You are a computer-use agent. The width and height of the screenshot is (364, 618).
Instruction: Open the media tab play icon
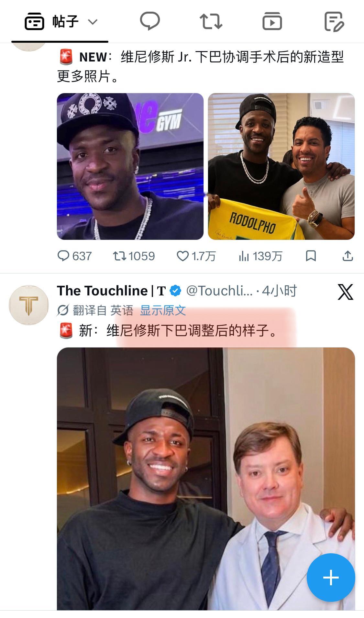[x=272, y=21]
